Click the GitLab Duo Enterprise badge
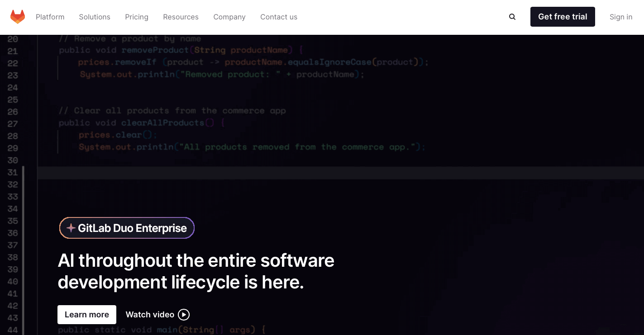The image size is (644, 335). (x=127, y=228)
